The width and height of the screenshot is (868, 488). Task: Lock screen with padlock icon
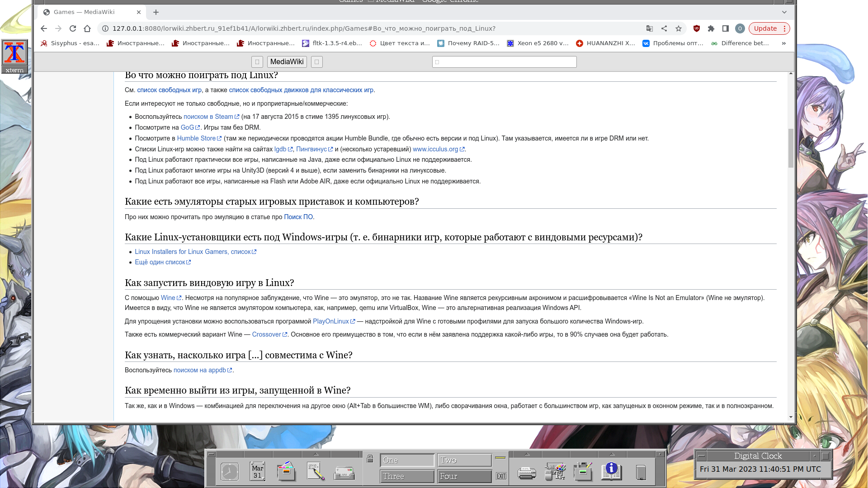point(370,459)
